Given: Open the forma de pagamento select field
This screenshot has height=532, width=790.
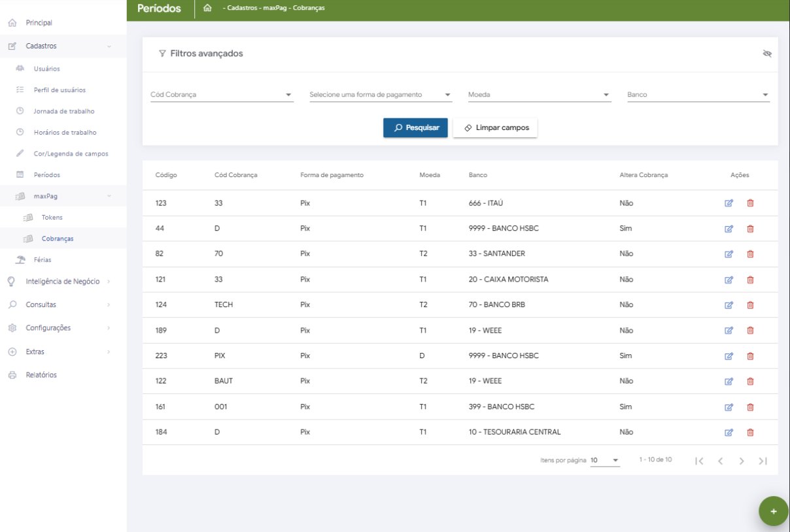Looking at the screenshot, I should (x=380, y=95).
